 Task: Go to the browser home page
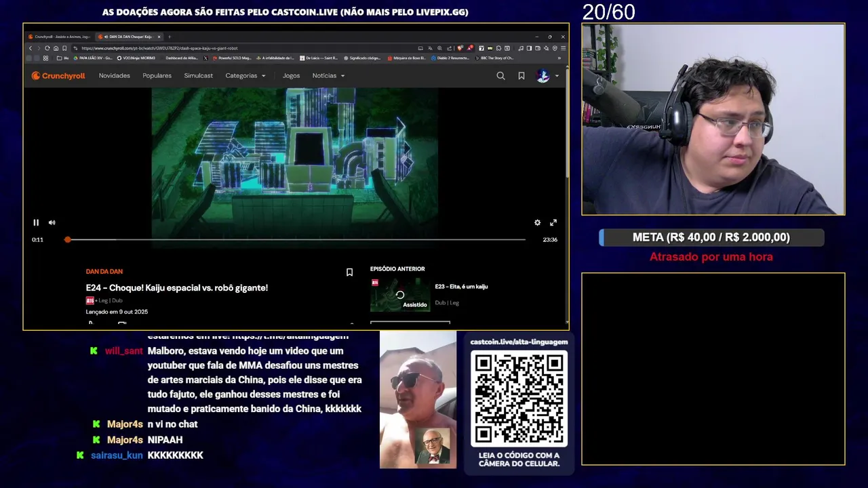coord(56,48)
